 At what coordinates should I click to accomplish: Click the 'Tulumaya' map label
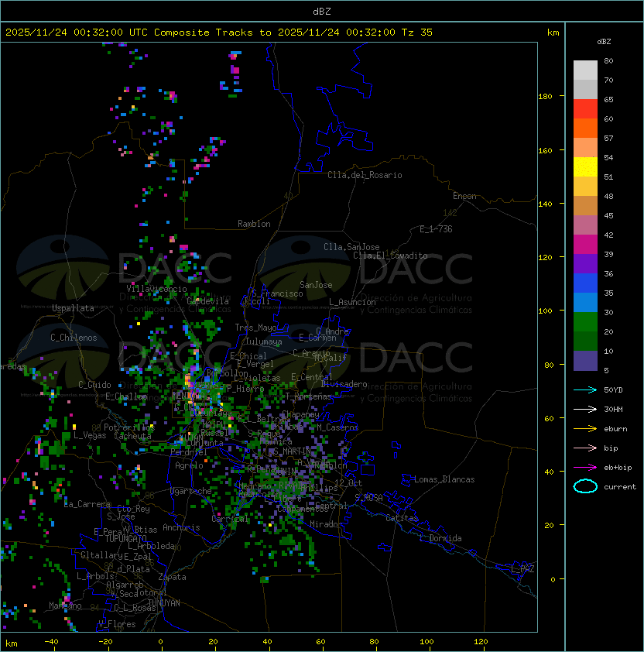264,341
